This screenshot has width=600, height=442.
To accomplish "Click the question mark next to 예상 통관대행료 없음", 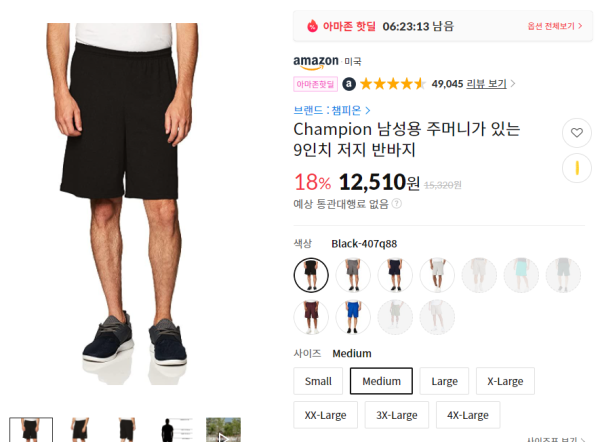I will pyautogui.click(x=397, y=204).
